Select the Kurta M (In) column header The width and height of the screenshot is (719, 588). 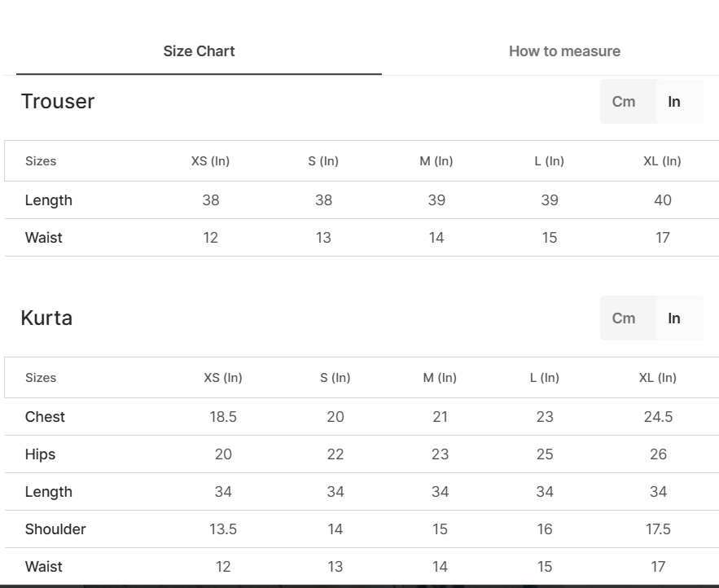(440, 378)
